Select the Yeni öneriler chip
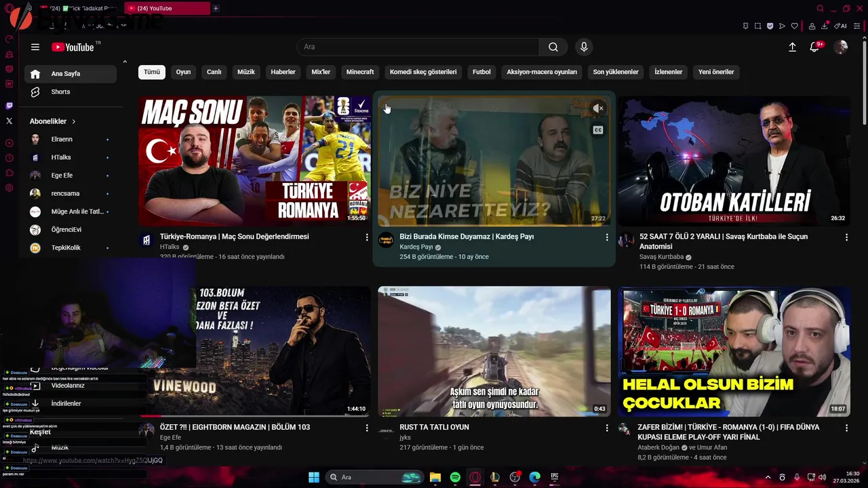This screenshot has height=488, width=868. coord(716,72)
